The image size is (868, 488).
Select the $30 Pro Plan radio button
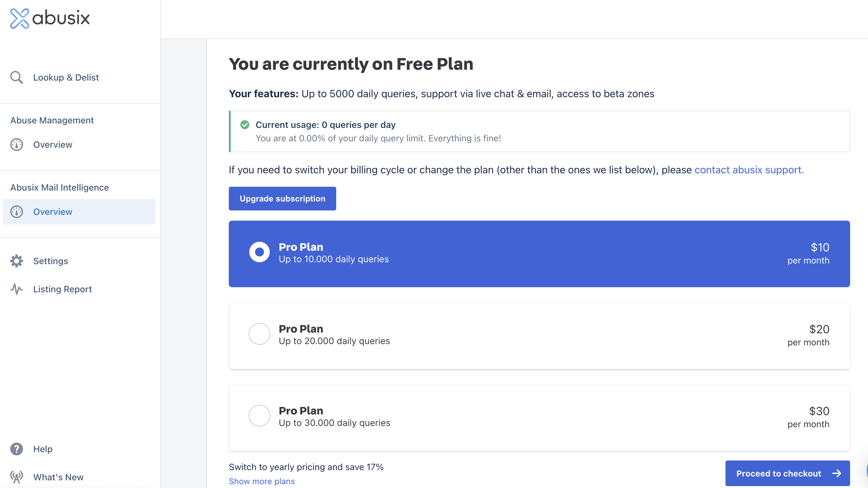259,416
